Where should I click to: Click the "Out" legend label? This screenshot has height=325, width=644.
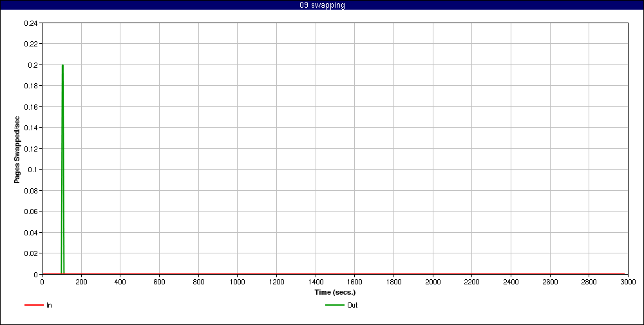pyautogui.click(x=352, y=305)
